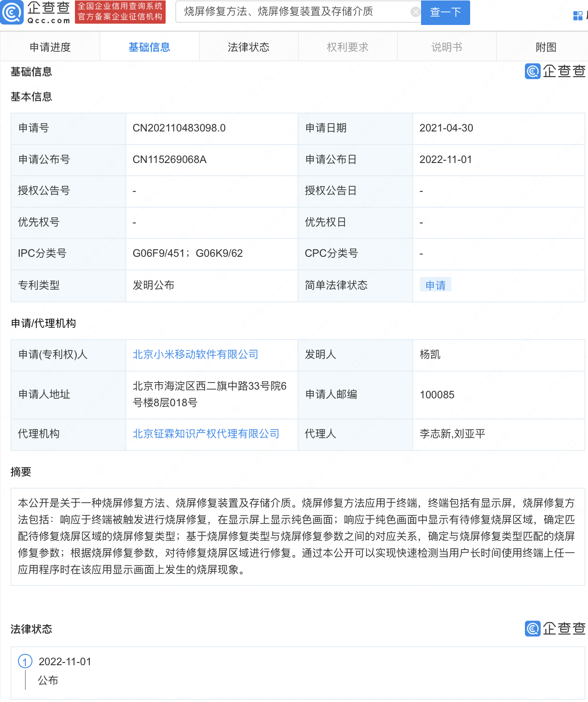Click the 申请人地址 label cell
588x702 pixels.
tap(68, 394)
